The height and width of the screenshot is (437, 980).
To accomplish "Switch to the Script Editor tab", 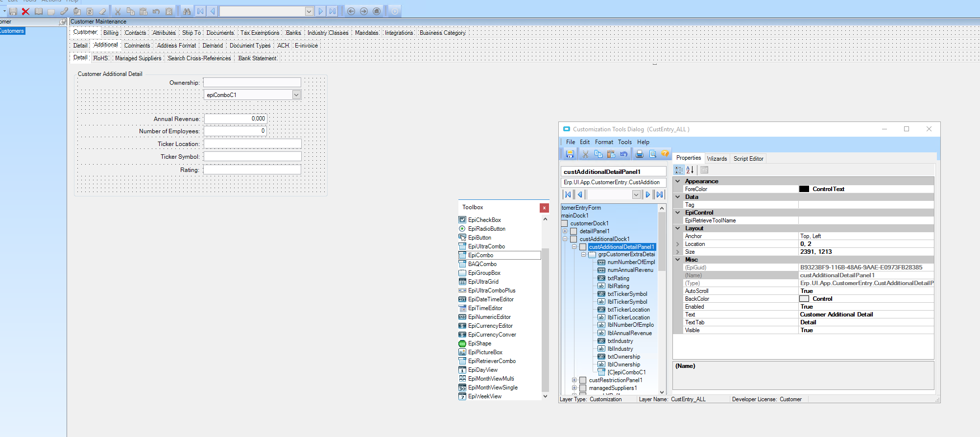I will [x=748, y=159].
